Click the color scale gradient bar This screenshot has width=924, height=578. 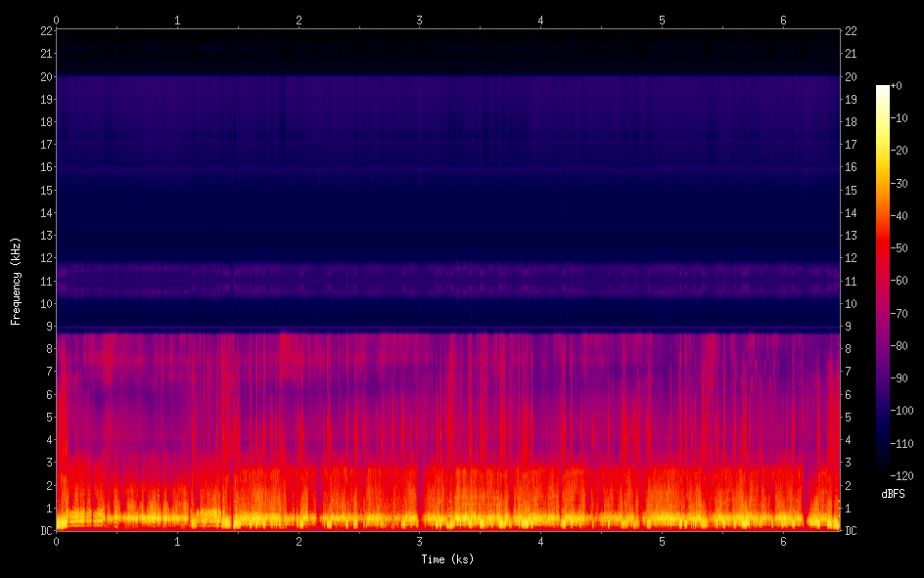coord(883,279)
